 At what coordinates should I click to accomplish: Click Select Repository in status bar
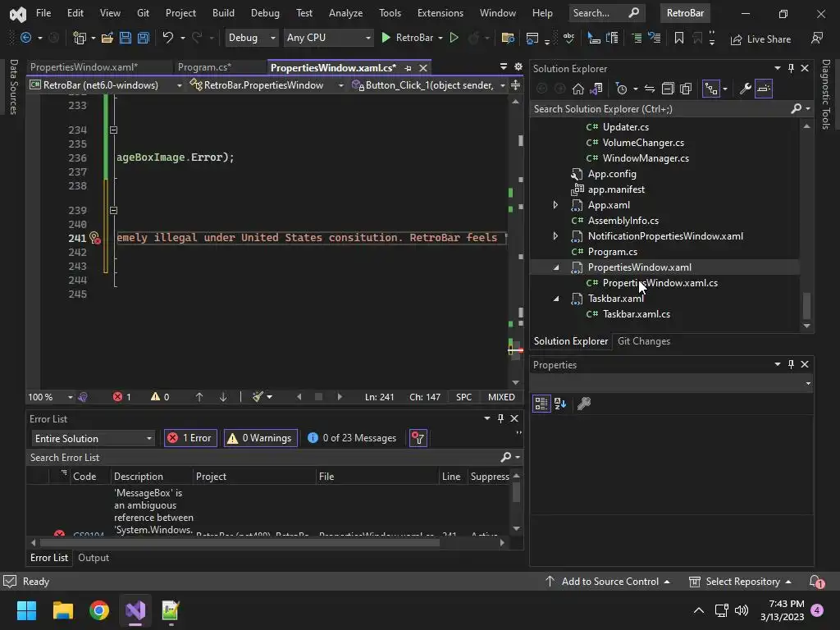tap(741, 582)
